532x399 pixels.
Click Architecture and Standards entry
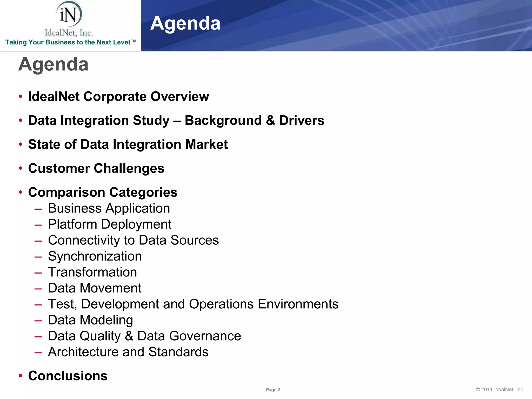click(128, 352)
